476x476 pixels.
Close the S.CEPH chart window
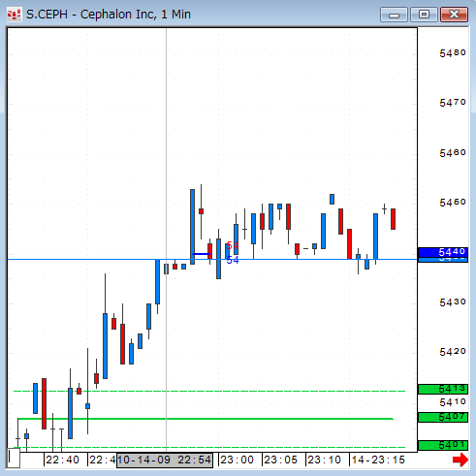pos(454,15)
